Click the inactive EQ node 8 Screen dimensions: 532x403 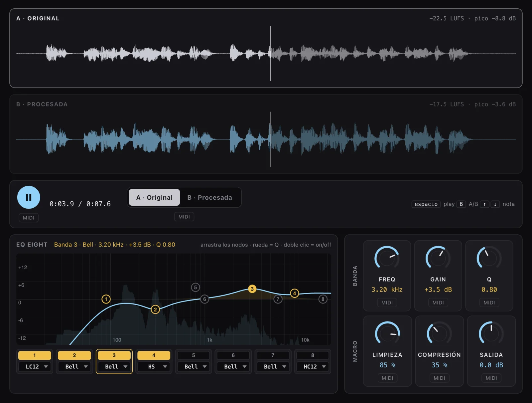pos(323,299)
